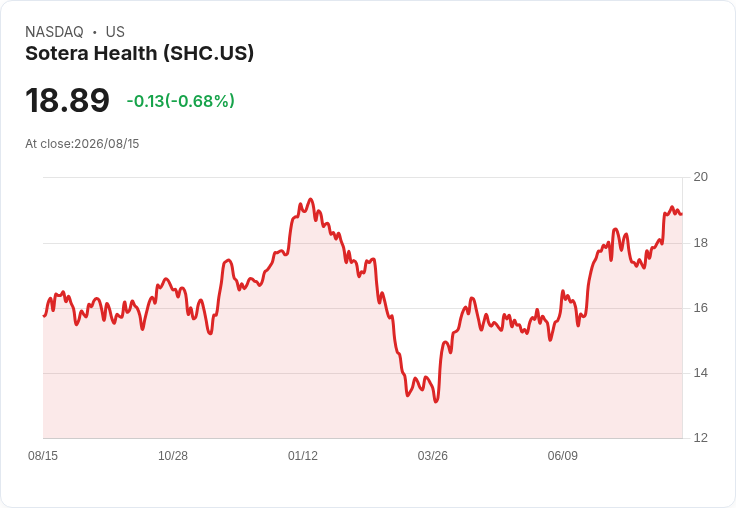Click the Sotera Health (SHC.US) title
The image size is (736, 508).
pyautogui.click(x=139, y=53)
